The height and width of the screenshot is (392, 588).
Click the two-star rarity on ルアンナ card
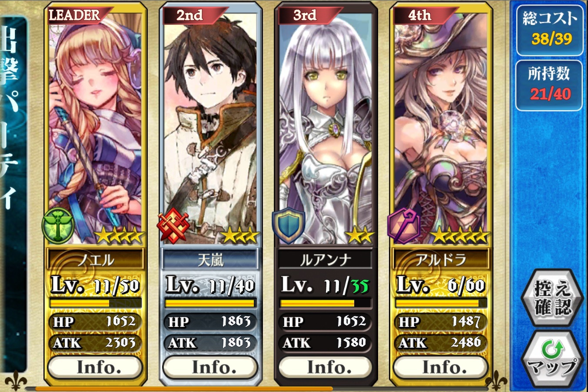359,236
